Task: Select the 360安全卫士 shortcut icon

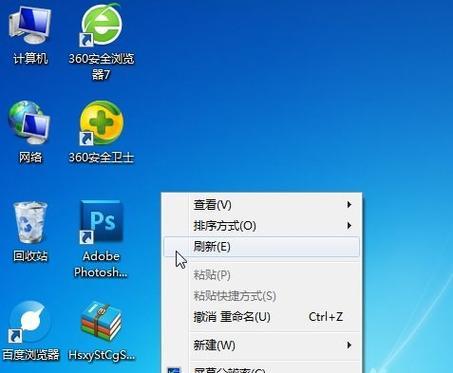Action: pos(101,123)
